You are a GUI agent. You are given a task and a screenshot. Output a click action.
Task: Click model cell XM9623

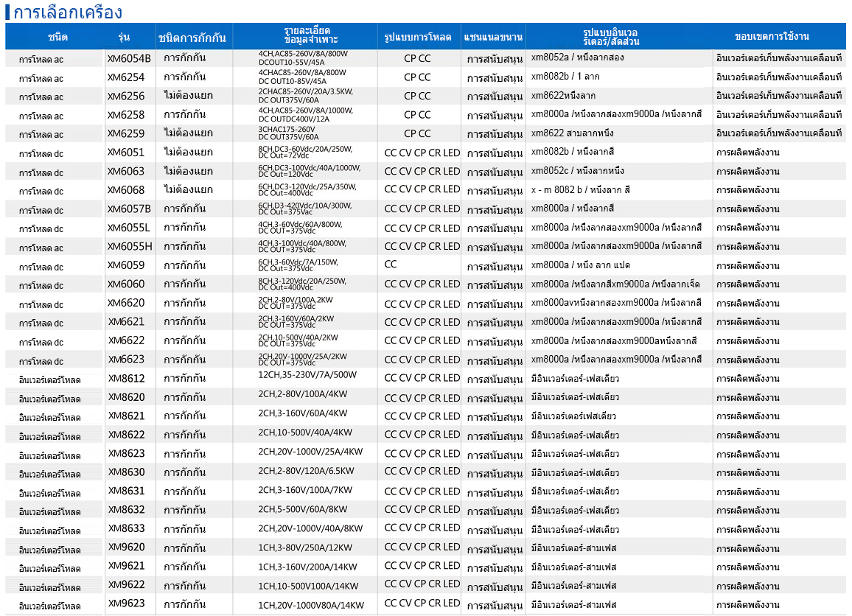click(x=126, y=603)
